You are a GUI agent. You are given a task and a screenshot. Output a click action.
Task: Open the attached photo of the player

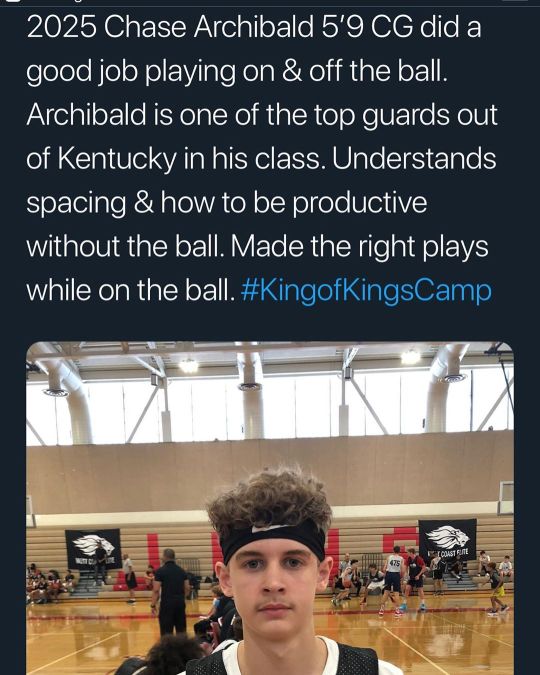[270, 508]
